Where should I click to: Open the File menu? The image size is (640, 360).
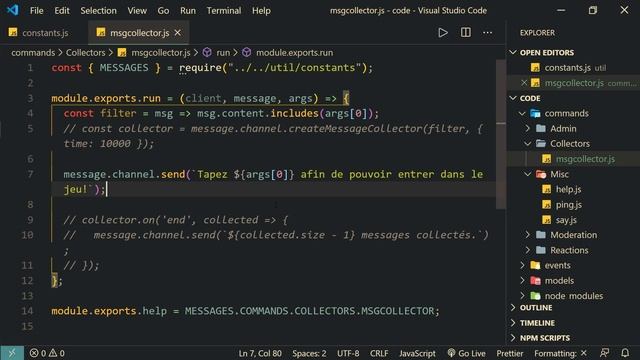[x=36, y=11]
